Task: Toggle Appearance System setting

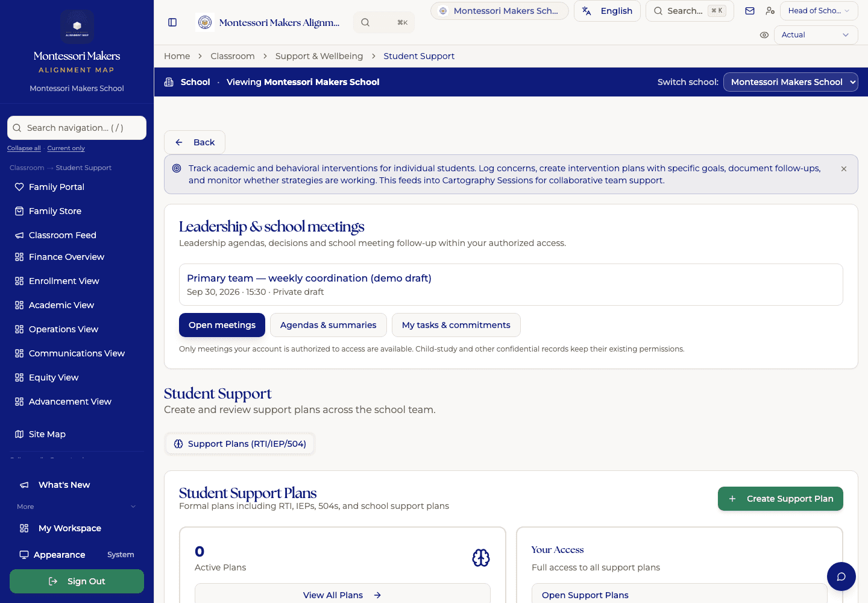Action: pos(77,555)
